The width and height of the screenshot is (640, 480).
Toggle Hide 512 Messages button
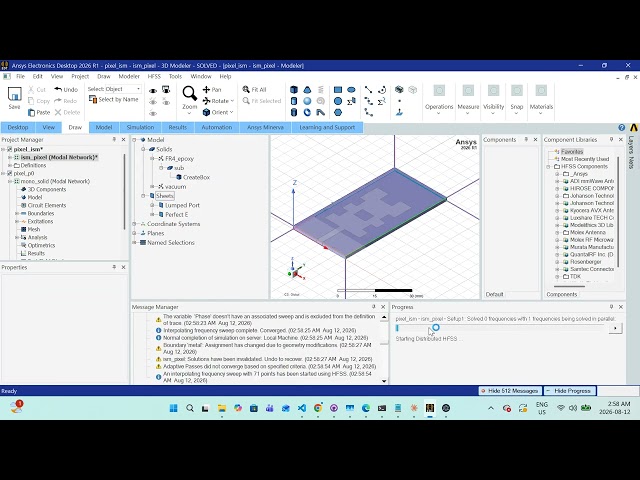510,391
